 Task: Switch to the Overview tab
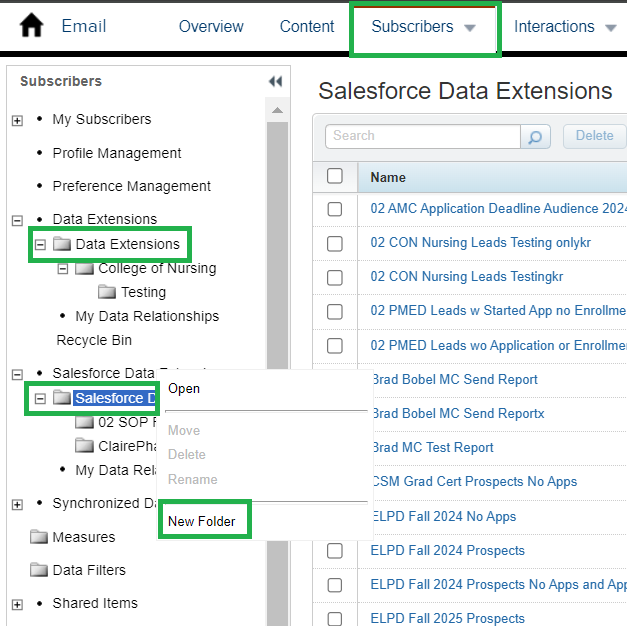[211, 26]
